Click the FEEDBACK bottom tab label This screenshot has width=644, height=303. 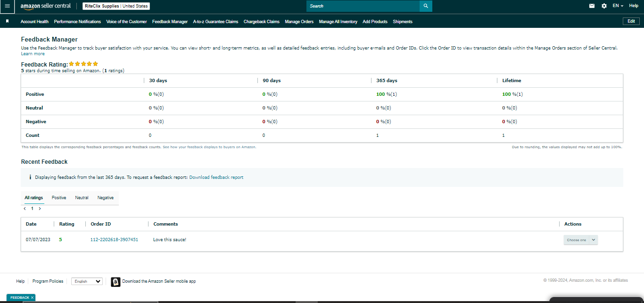[20, 298]
